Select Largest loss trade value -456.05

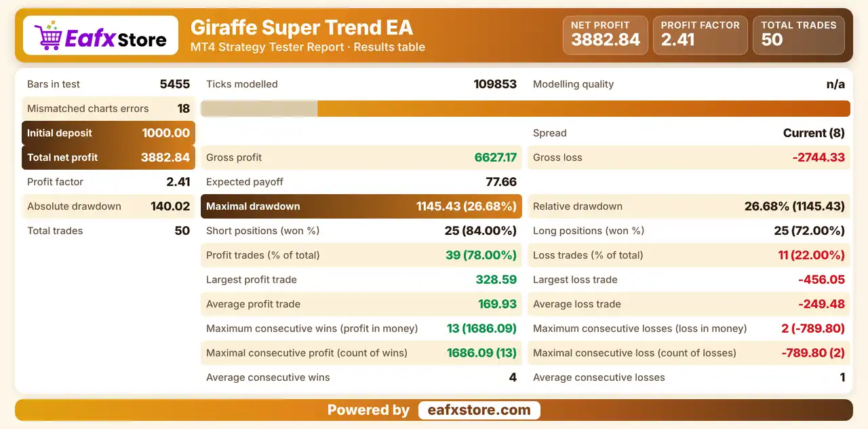point(822,280)
